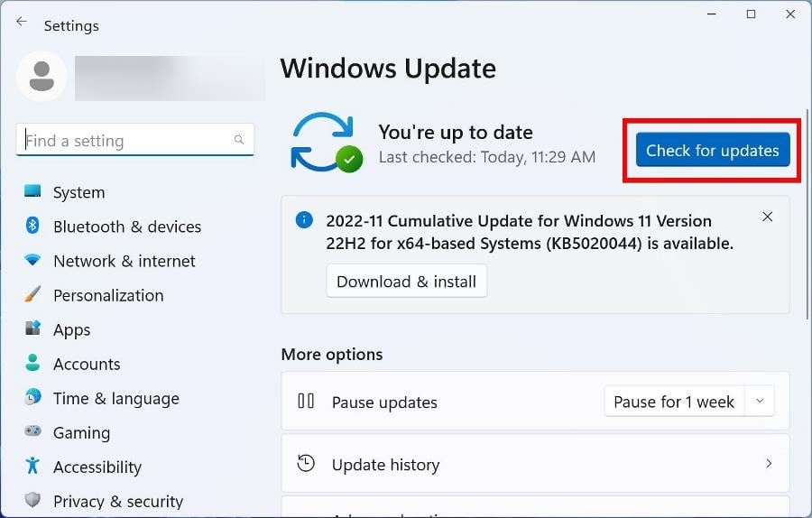Image resolution: width=812 pixels, height=518 pixels.
Task: Click the 'You're up to date' text
Action: 456,132
